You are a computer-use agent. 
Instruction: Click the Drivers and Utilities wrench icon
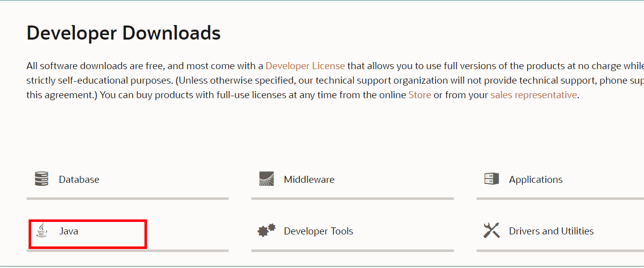coord(492,230)
